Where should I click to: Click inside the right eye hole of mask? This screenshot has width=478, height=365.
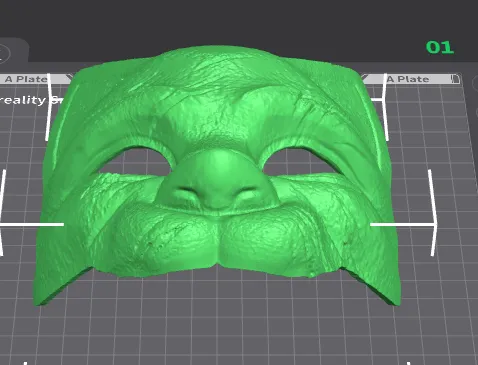click(300, 162)
